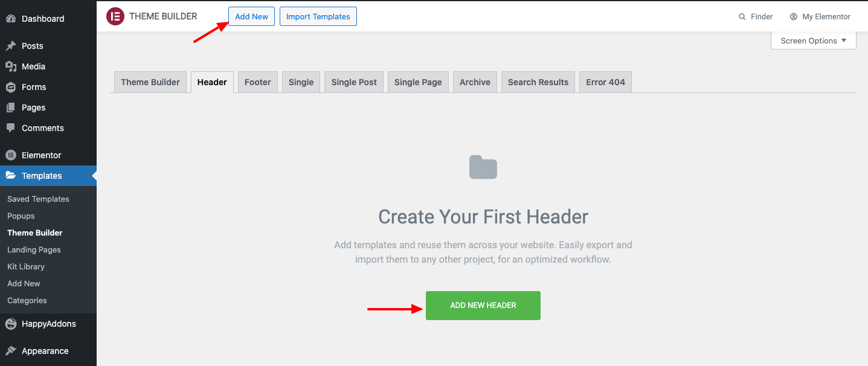Click the green Add New Header button

[x=483, y=306]
